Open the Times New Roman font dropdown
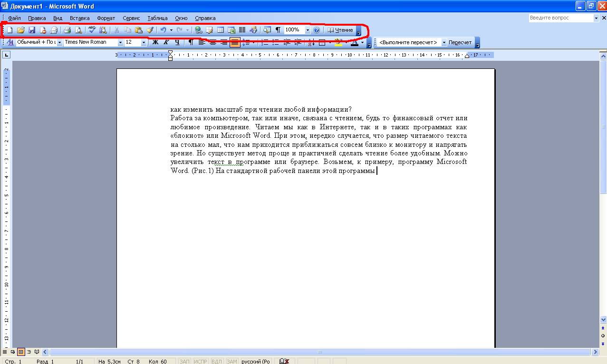607x364 pixels. [121, 42]
